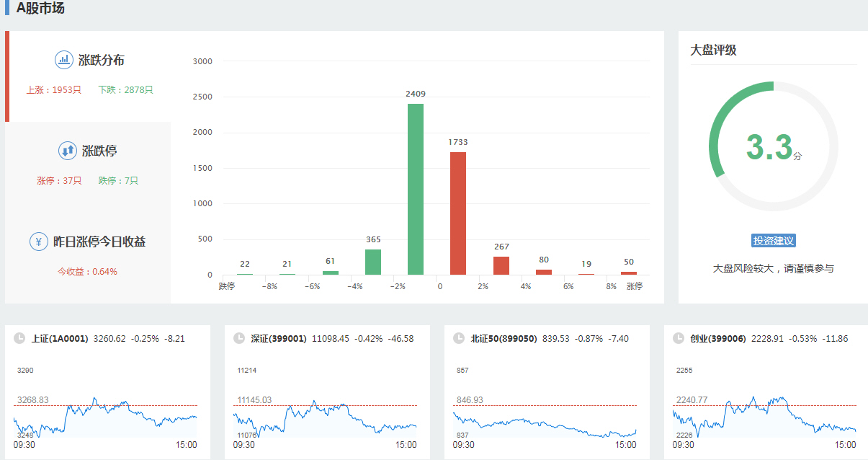
Task: Open the 昨日涨停今日收益 tab
Action: (x=99, y=242)
